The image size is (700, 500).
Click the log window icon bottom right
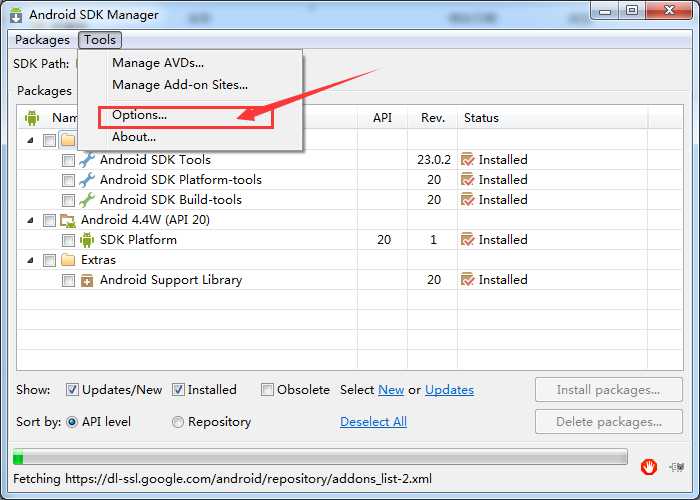click(677, 467)
